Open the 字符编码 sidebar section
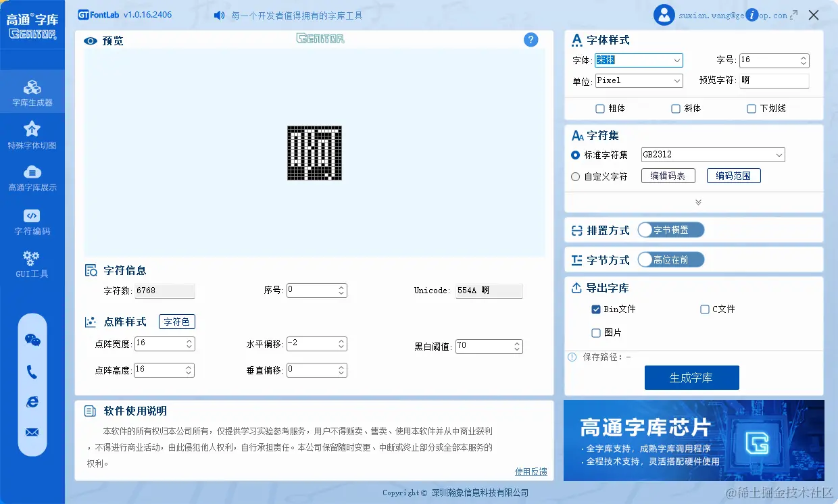Screen dimensions: 838x504 coord(32,222)
